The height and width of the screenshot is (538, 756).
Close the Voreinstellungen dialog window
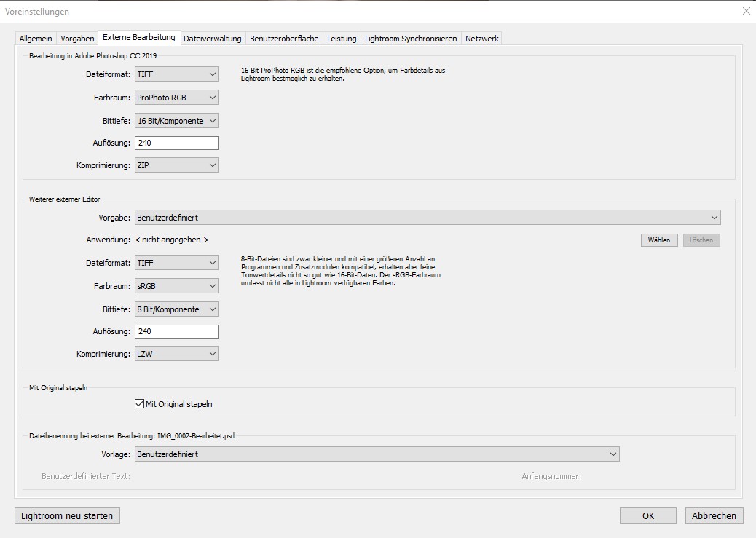(745, 11)
